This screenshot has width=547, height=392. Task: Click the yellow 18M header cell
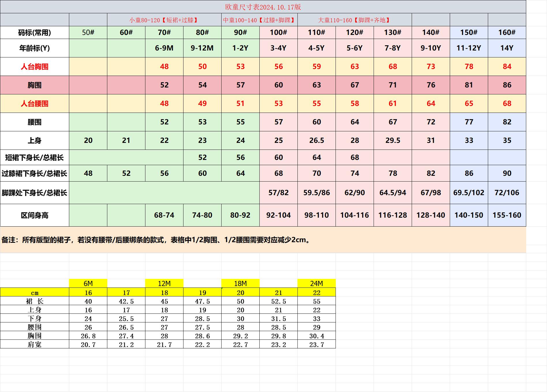click(240, 283)
